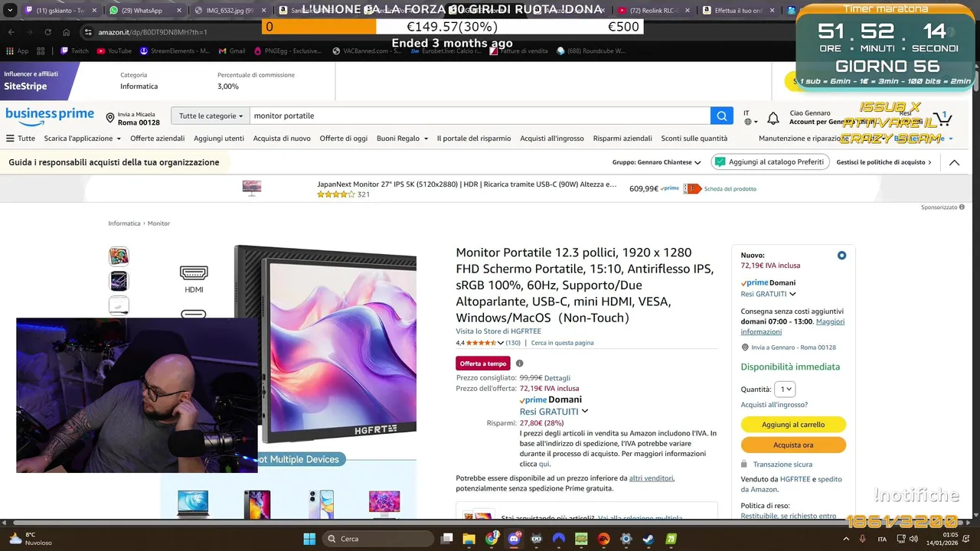Expand Resi GRATUITI in the buy box
This screenshot has height=551, width=980.
[768, 294]
